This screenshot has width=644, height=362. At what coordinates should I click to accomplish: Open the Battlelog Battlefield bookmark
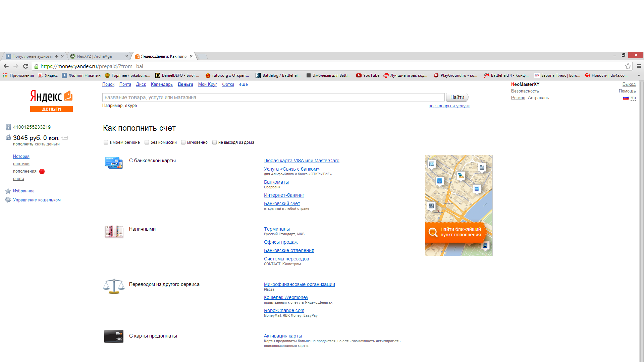tap(278, 75)
